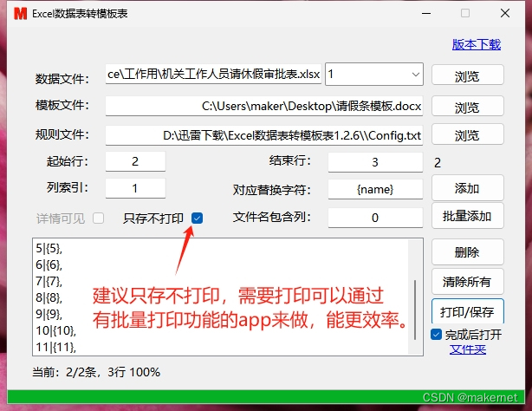
Task: Close the Excel数据表转模板表 window
Action: click(505, 13)
